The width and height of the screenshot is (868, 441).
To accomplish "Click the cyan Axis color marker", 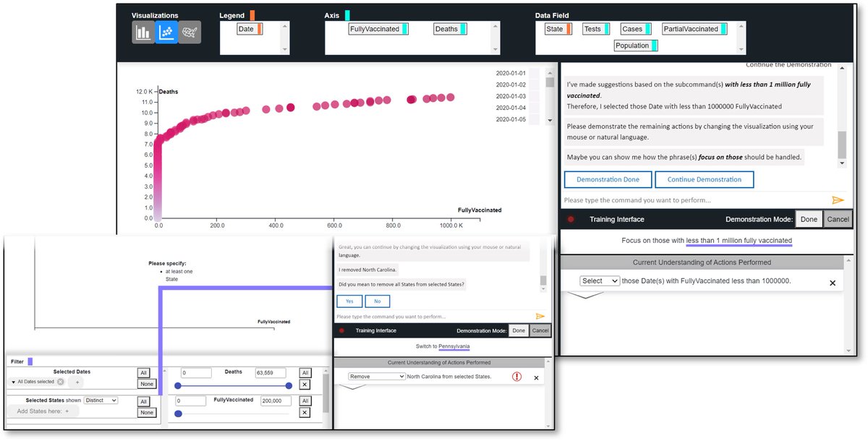I will 347,14.
